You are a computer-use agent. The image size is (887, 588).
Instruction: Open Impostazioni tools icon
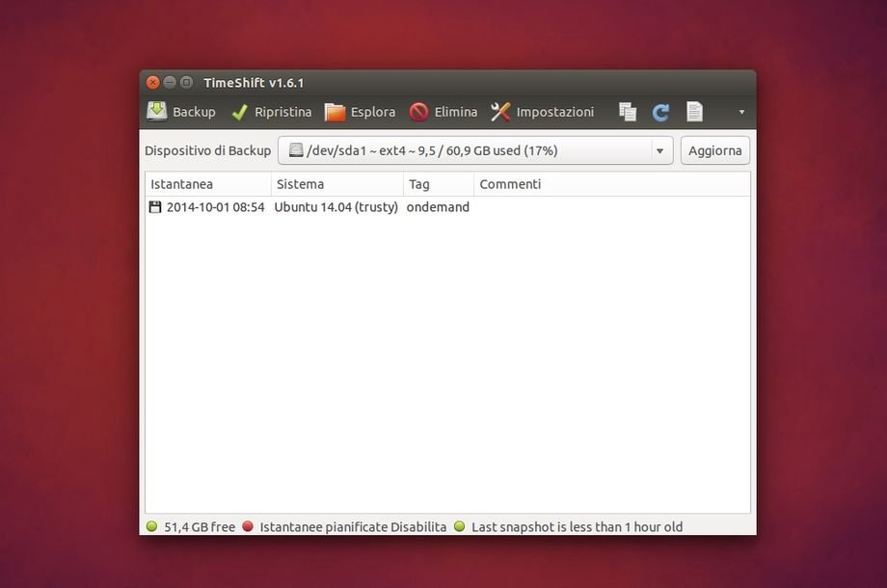[500, 112]
